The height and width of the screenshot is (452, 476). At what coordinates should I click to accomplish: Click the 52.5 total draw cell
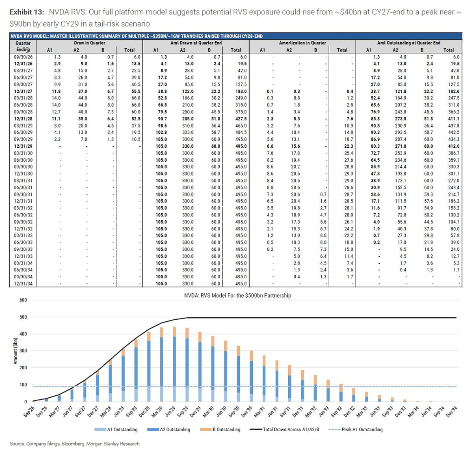(x=136, y=119)
